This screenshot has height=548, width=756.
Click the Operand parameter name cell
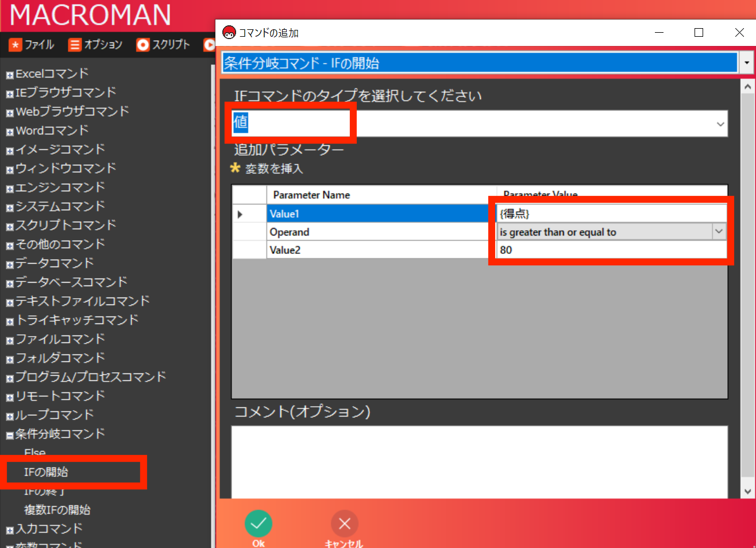381,232
